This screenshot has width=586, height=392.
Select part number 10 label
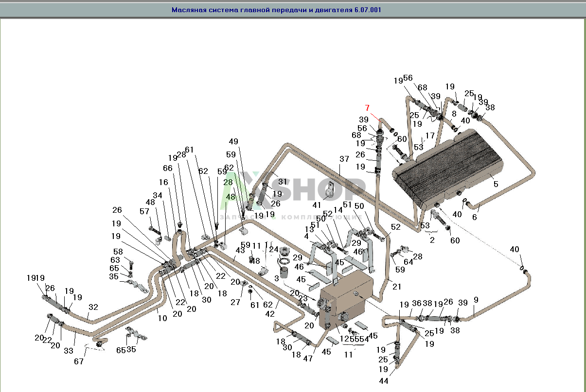pos(162,318)
